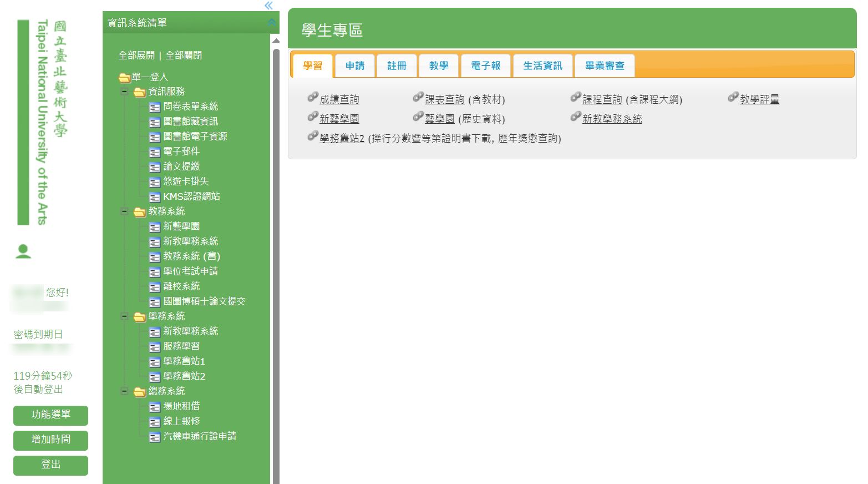The width and height of the screenshot is (868, 484).
Task: Click link icon beside 教學評量
Action: pos(733,98)
